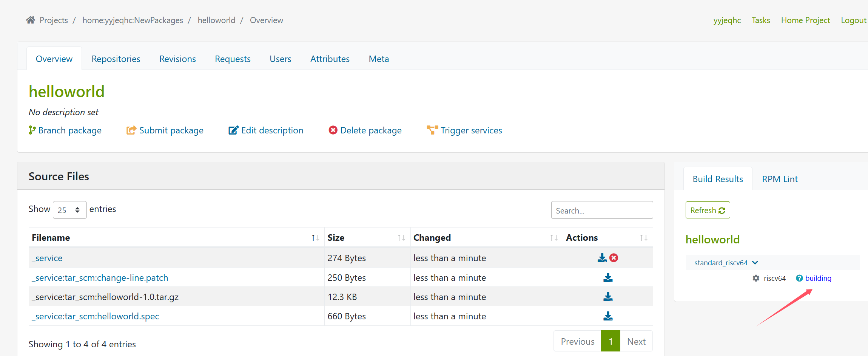Screen dimensions: 868x356
Task: Download helloworld-1.0.tar.gz archive
Action: [x=608, y=297]
